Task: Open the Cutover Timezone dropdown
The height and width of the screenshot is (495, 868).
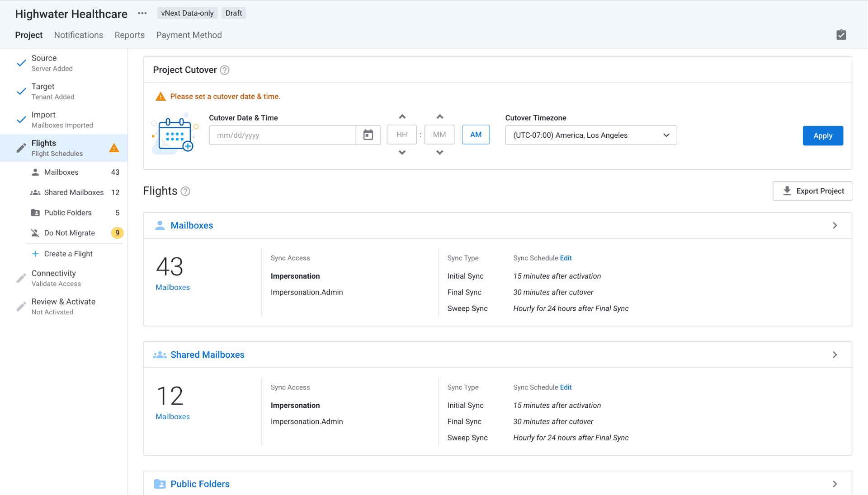Action: tap(591, 135)
